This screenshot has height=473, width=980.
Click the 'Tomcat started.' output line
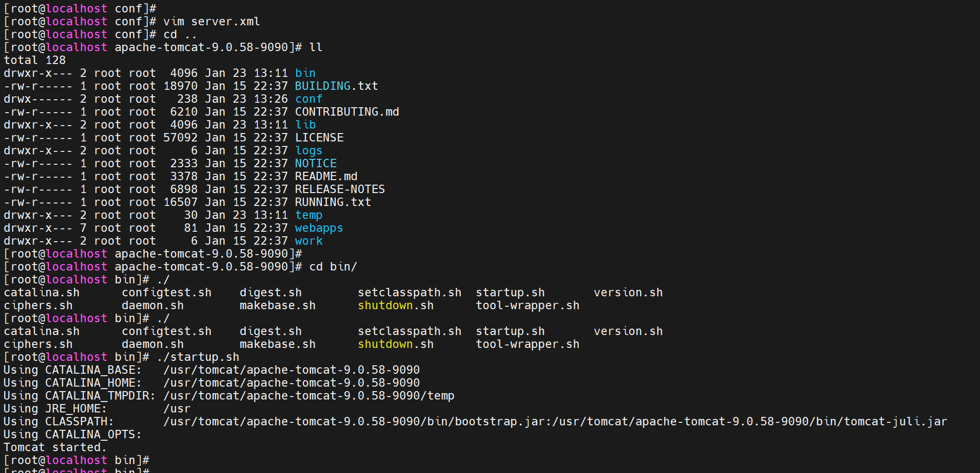[55, 447]
